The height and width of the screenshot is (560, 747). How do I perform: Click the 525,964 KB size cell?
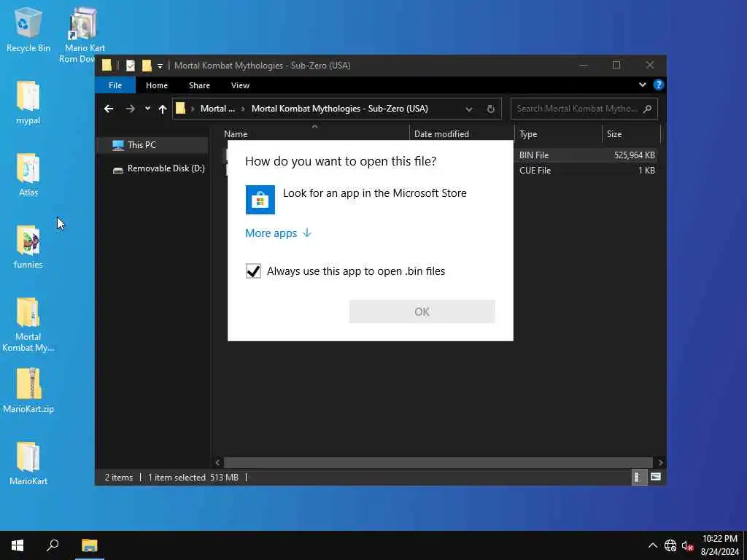click(635, 155)
